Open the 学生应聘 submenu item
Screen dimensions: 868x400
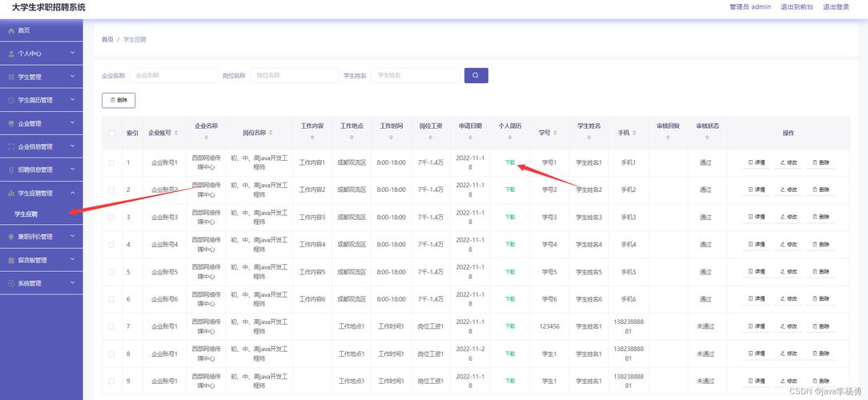(26, 214)
